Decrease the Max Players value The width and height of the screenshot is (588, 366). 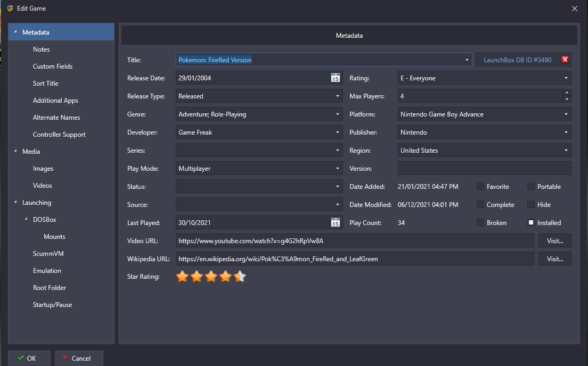pyautogui.click(x=567, y=99)
